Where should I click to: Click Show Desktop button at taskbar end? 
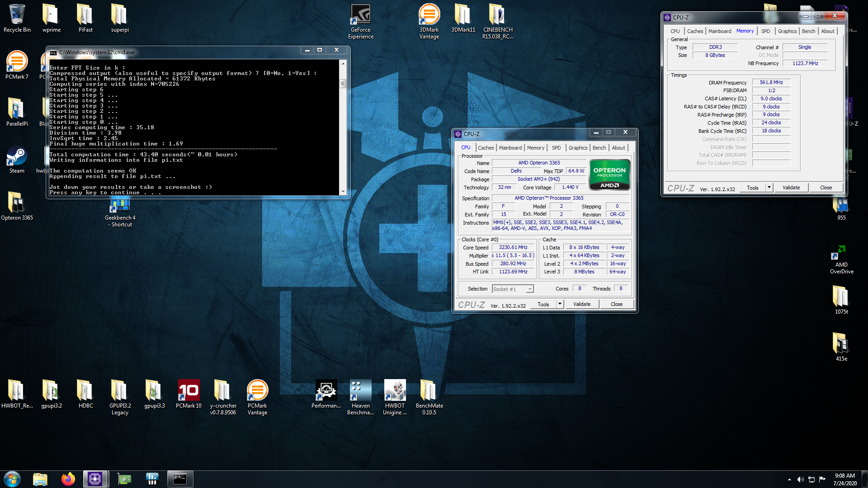click(865, 479)
